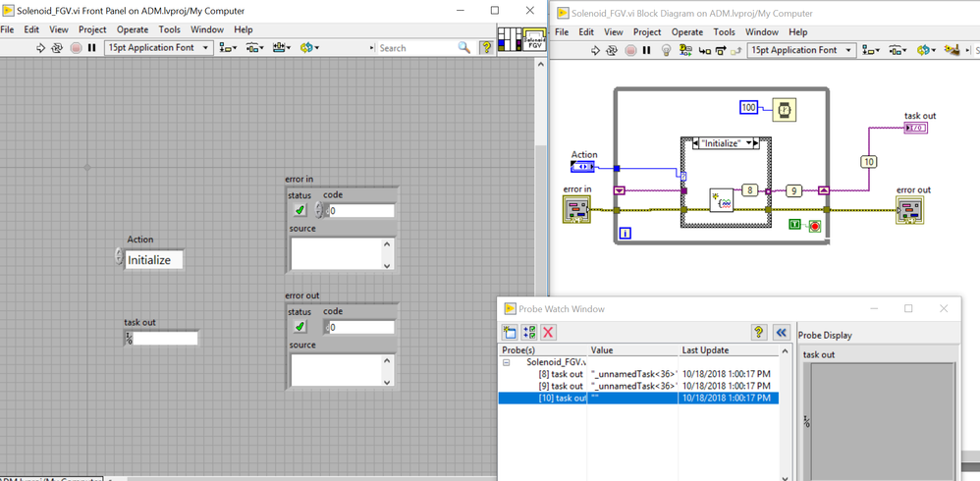Open Resize Objects menu in Front Panel

point(283,47)
